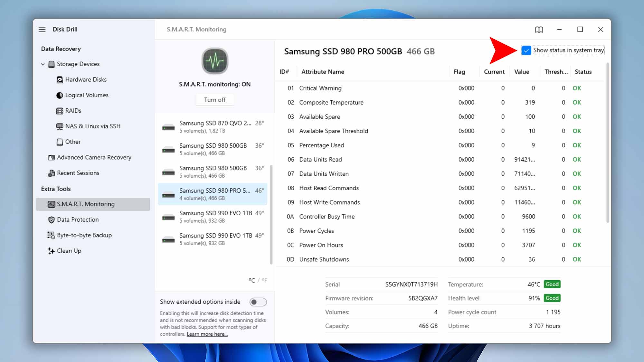The width and height of the screenshot is (644, 362).
Task: Click the RAIDs icon in sidebar
Action: (60, 111)
